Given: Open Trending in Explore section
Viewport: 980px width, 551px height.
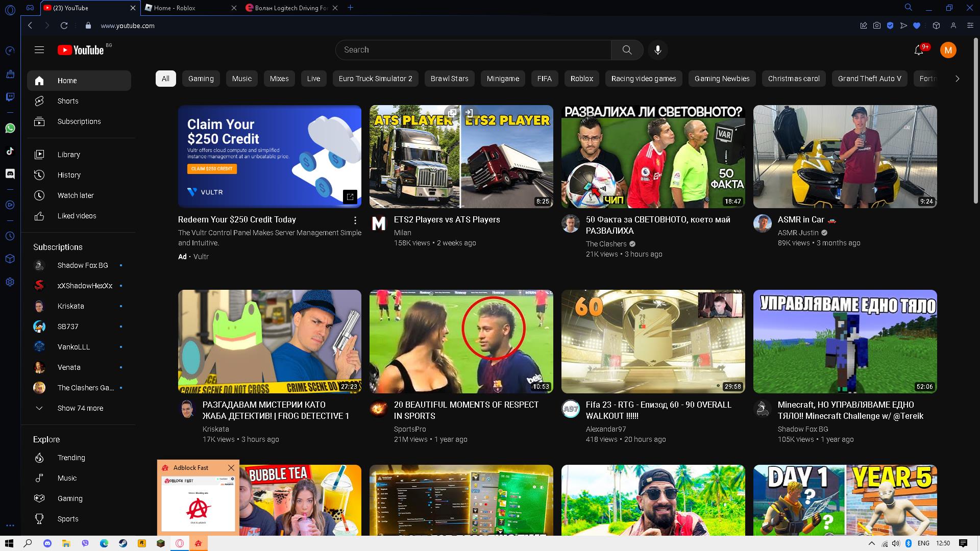Looking at the screenshot, I should pyautogui.click(x=71, y=458).
